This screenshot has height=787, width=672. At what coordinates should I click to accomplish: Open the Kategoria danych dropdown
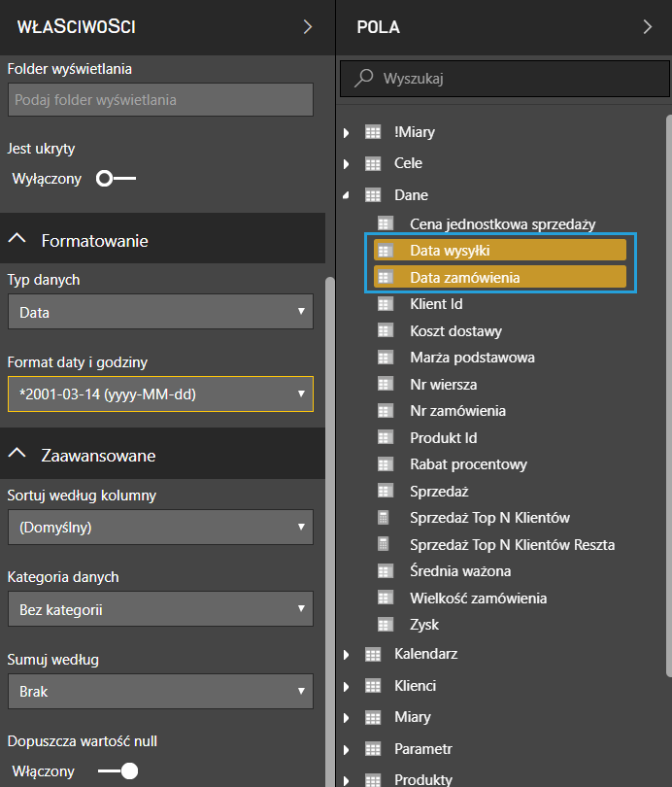click(x=160, y=610)
